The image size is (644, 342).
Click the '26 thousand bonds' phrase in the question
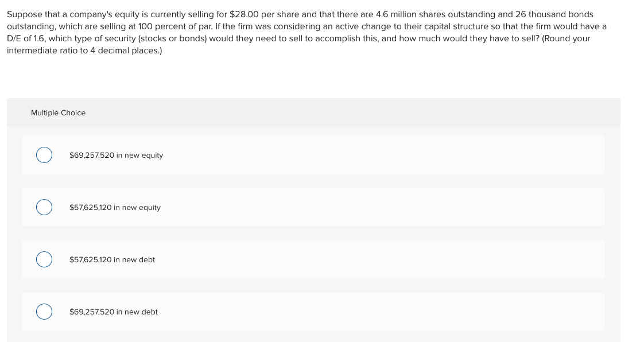(x=554, y=14)
